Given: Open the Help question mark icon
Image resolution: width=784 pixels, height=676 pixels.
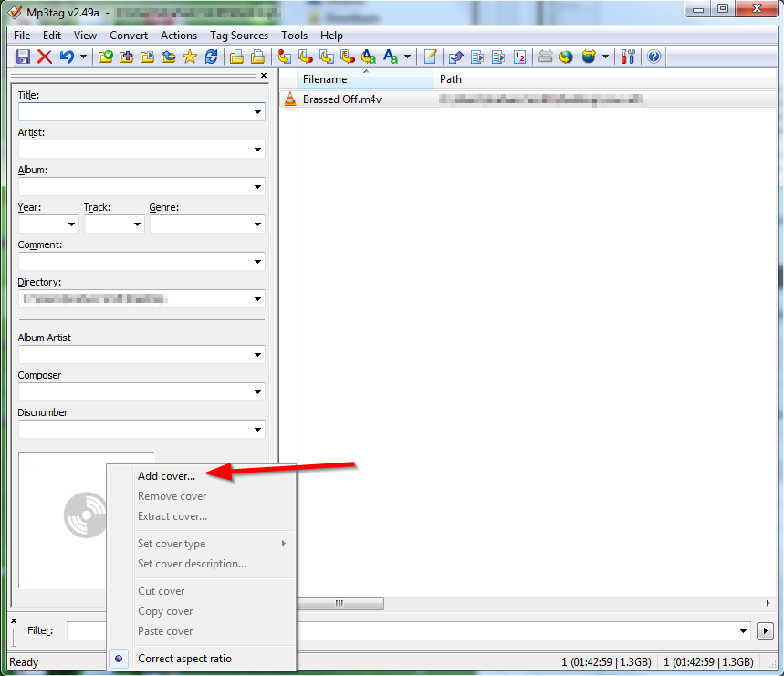Looking at the screenshot, I should tap(653, 57).
